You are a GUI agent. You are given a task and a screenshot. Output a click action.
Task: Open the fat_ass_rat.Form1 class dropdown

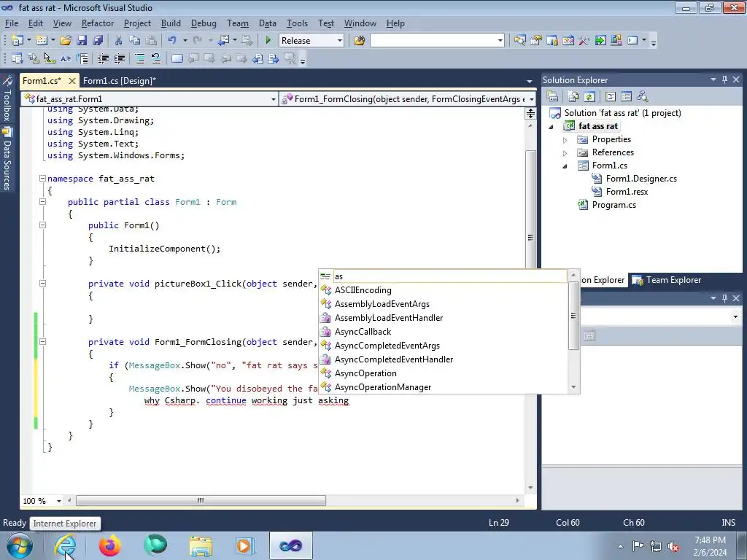(273, 99)
